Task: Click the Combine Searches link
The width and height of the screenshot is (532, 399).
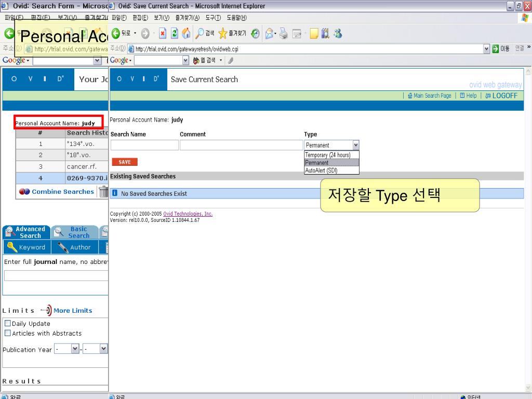Action: point(63,191)
